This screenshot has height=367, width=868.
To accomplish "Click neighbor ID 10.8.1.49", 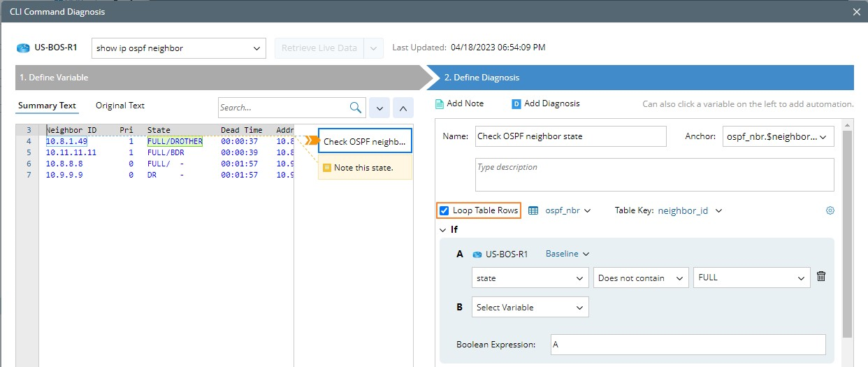I will pyautogui.click(x=66, y=141).
